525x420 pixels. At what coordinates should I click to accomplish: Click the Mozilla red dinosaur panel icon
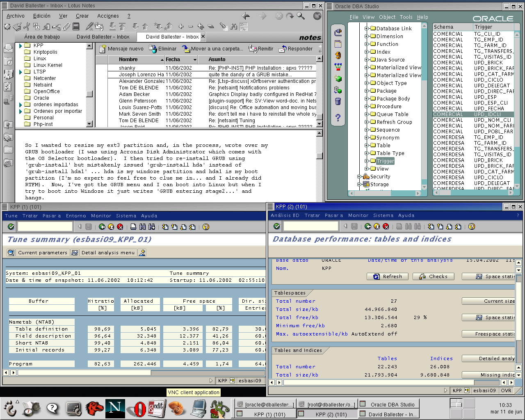[x=94, y=409]
